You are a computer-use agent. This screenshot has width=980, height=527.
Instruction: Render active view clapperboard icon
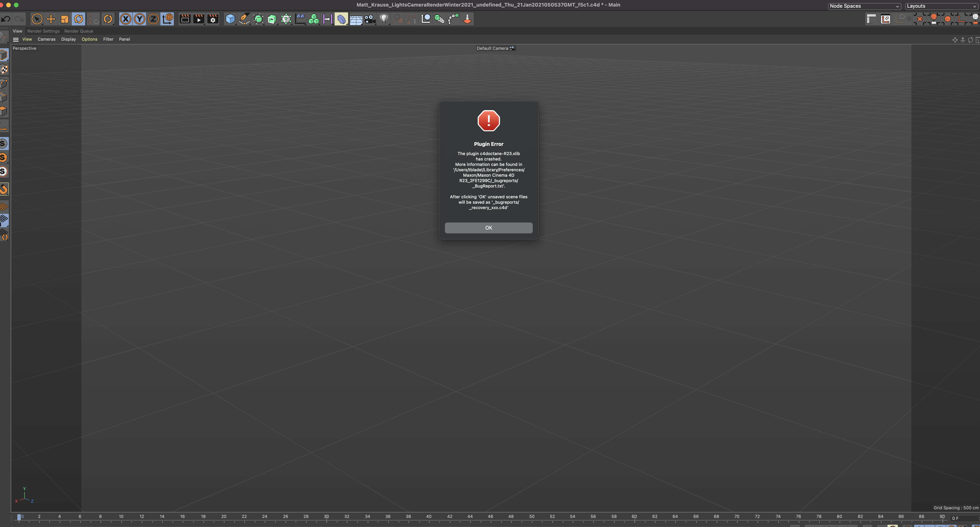[x=185, y=19]
